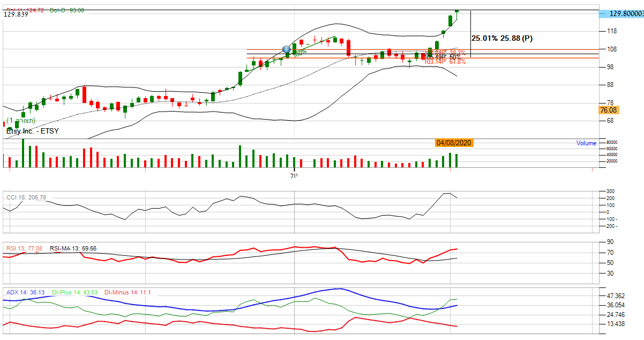Click the green (תצורה 1) label

click(x=21, y=120)
